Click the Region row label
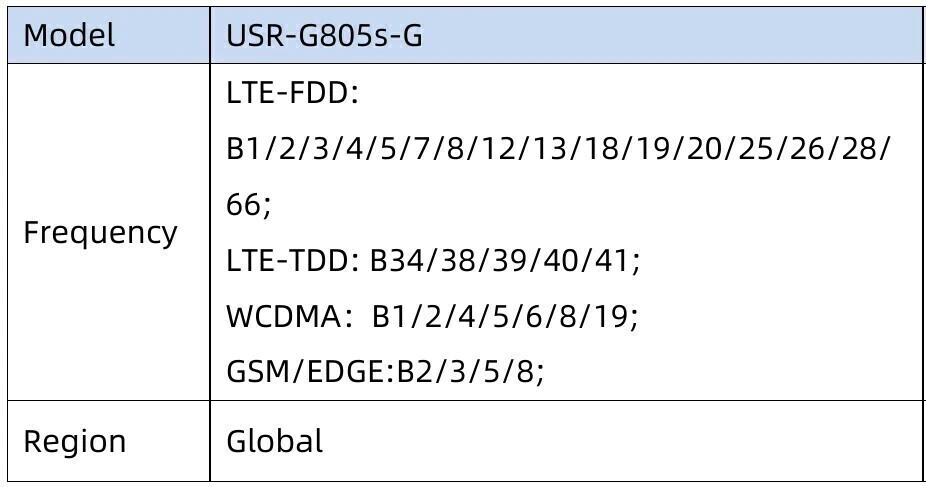926x487 pixels. coord(75,442)
